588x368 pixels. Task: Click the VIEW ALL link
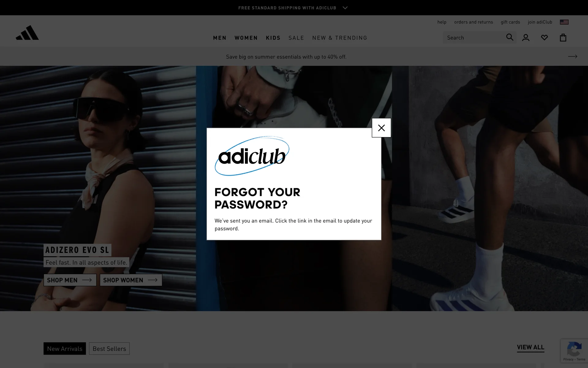pos(530,347)
